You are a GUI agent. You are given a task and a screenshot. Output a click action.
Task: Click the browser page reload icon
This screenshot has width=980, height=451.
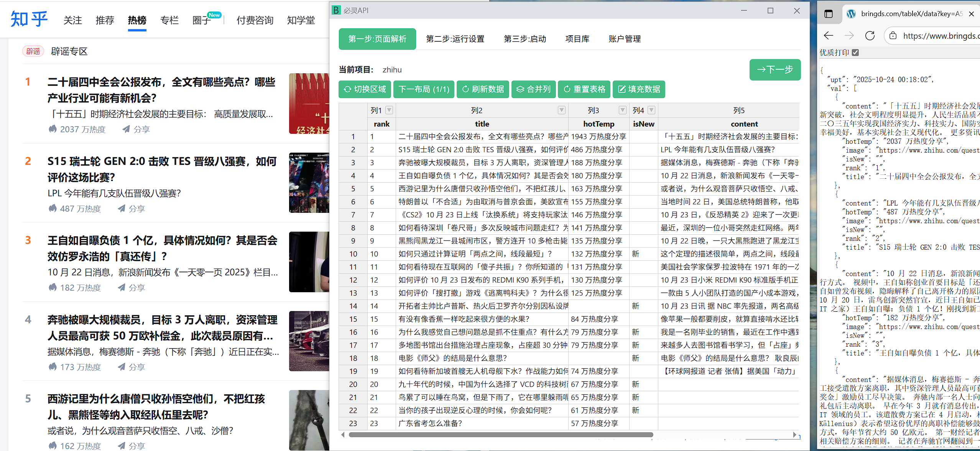(870, 36)
